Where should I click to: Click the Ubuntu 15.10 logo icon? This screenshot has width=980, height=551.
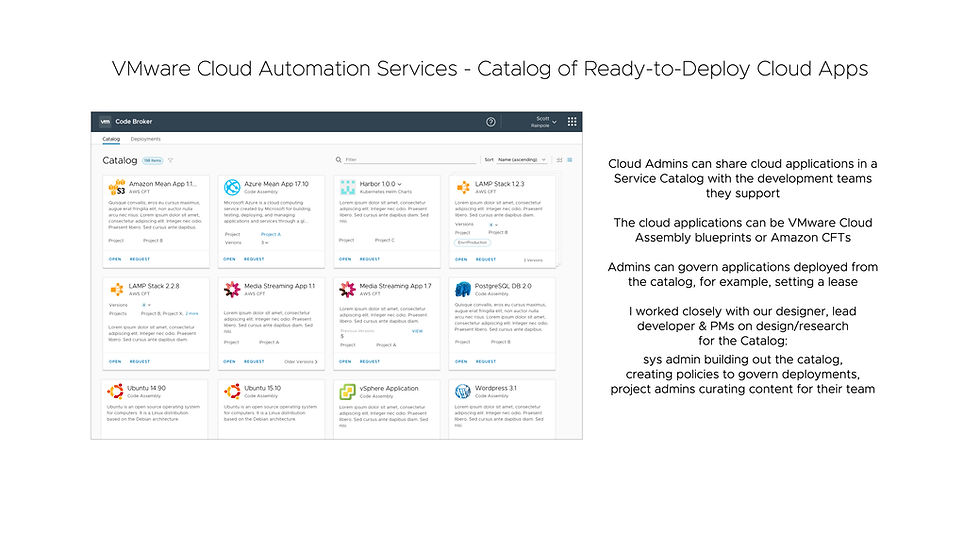pos(232,391)
